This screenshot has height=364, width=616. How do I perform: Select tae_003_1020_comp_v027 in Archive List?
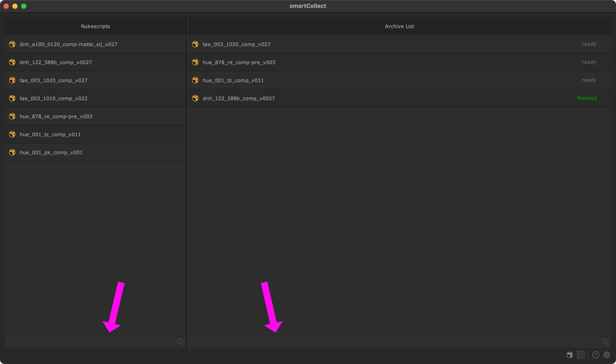pos(236,44)
